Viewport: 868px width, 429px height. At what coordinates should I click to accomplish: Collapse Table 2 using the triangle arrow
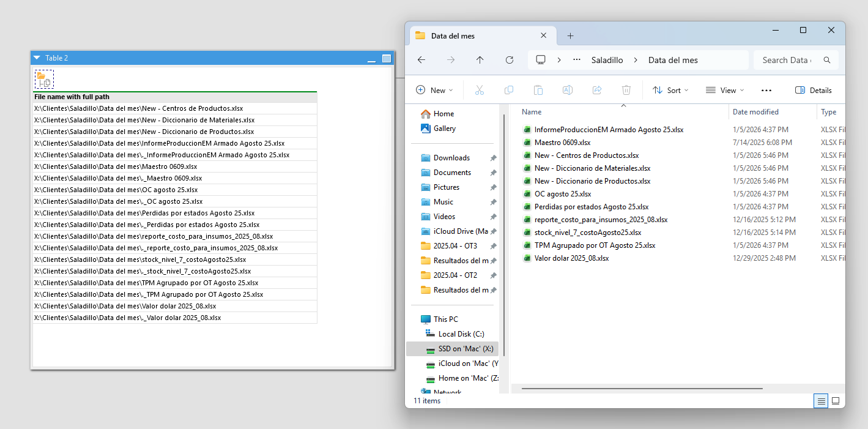37,58
